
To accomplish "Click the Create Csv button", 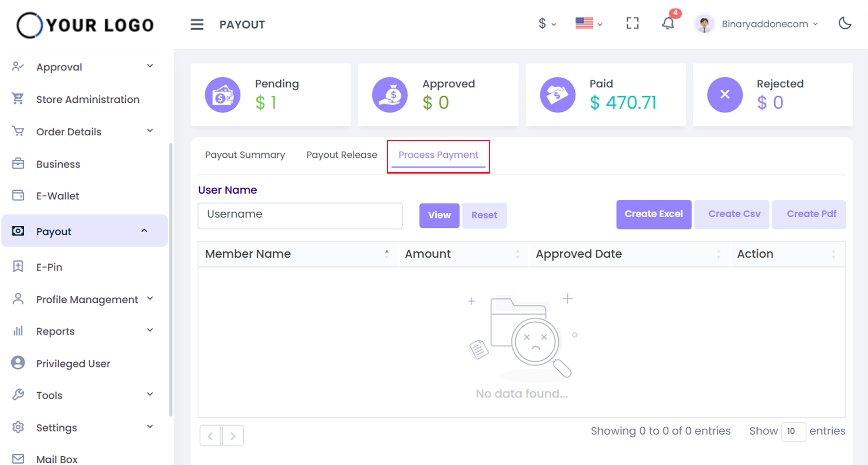I will [732, 214].
